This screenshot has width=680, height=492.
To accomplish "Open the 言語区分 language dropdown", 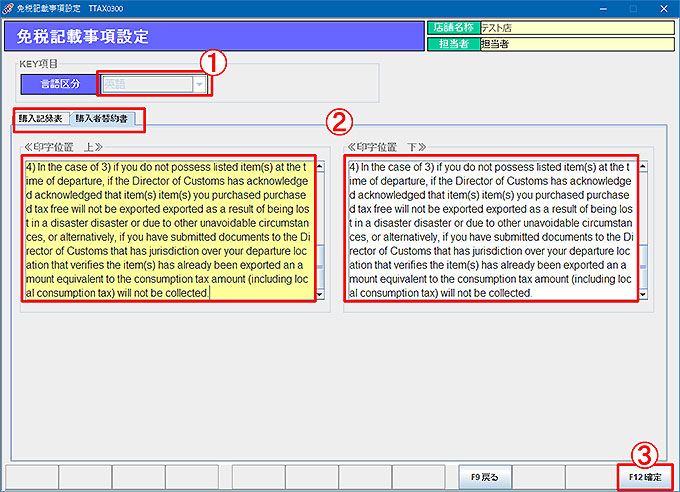I will (x=199, y=84).
